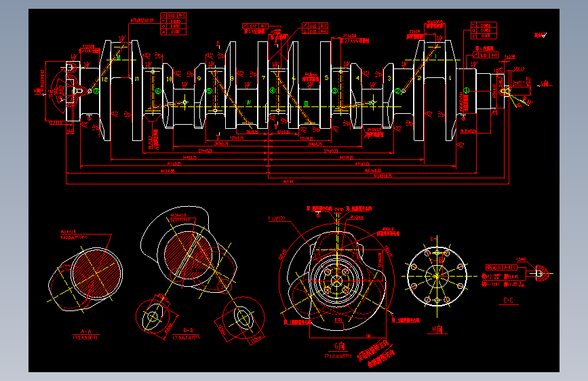This screenshot has height=381, width=588.
Task: Select the green circled 4 marker
Action: tap(273, 90)
